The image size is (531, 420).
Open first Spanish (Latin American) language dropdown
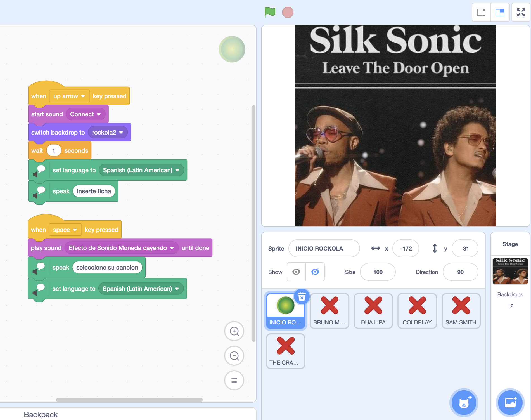click(x=141, y=170)
